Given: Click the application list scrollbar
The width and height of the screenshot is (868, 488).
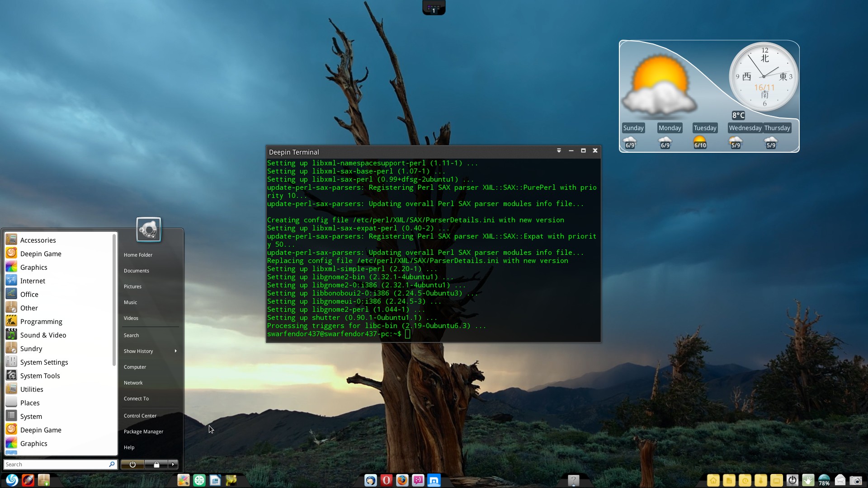Looking at the screenshot, I should click(x=114, y=300).
